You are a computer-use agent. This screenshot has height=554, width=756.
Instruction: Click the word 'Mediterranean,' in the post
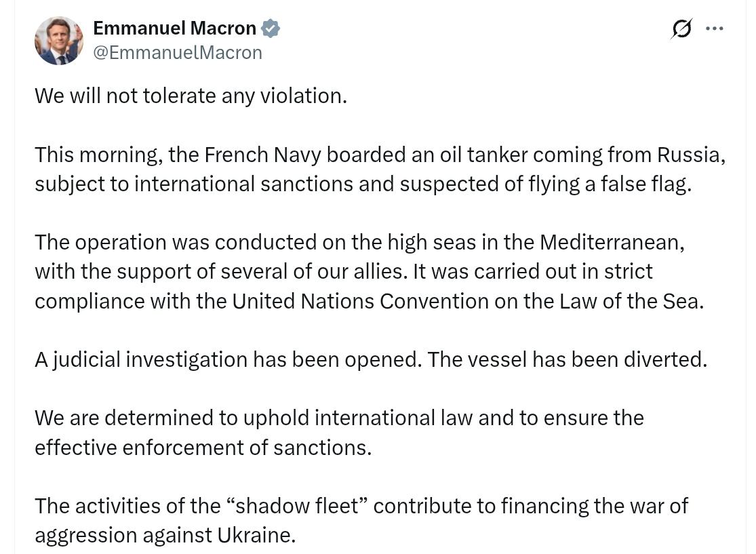(612, 242)
